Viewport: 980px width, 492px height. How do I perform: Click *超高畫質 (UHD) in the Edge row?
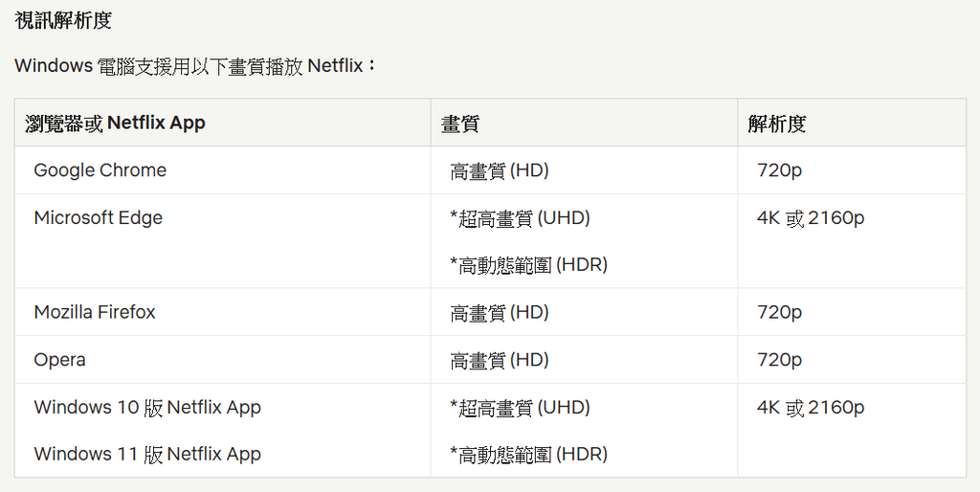coord(520,218)
